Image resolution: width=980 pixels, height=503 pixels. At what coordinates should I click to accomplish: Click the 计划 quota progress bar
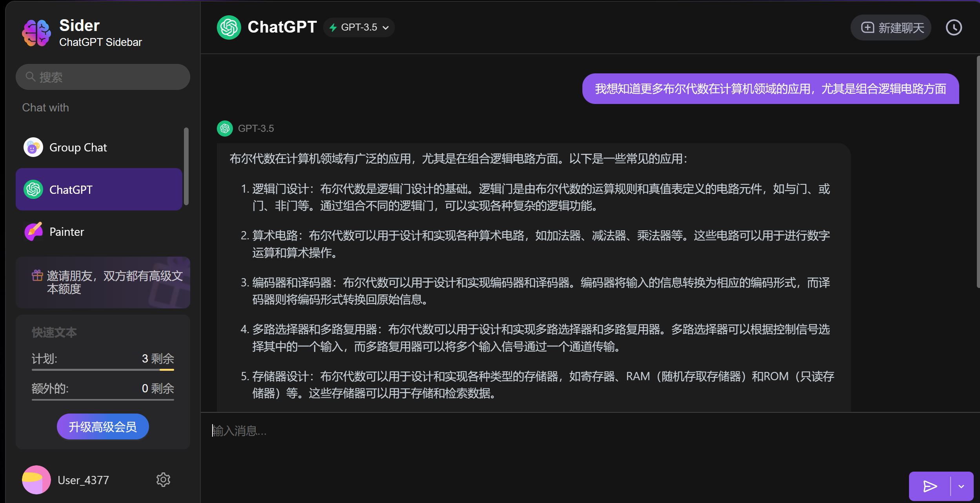pos(103,370)
